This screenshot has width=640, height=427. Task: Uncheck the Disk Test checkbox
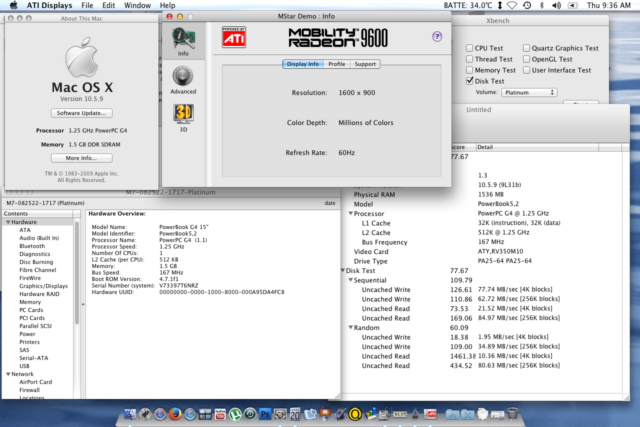(469, 81)
